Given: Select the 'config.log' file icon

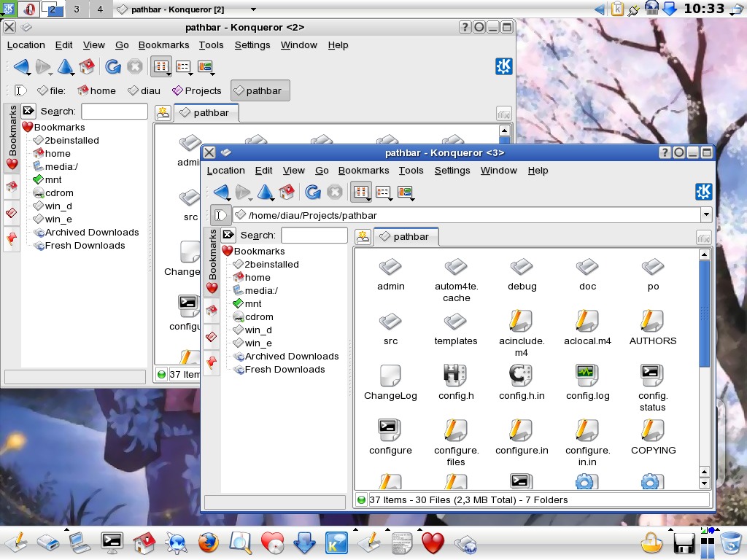Looking at the screenshot, I should coord(587,376).
